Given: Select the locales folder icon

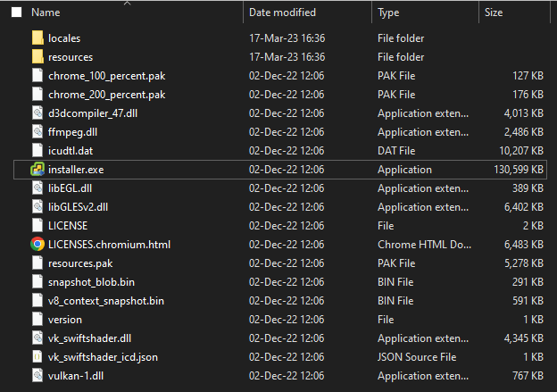Looking at the screenshot, I should click(37, 38).
